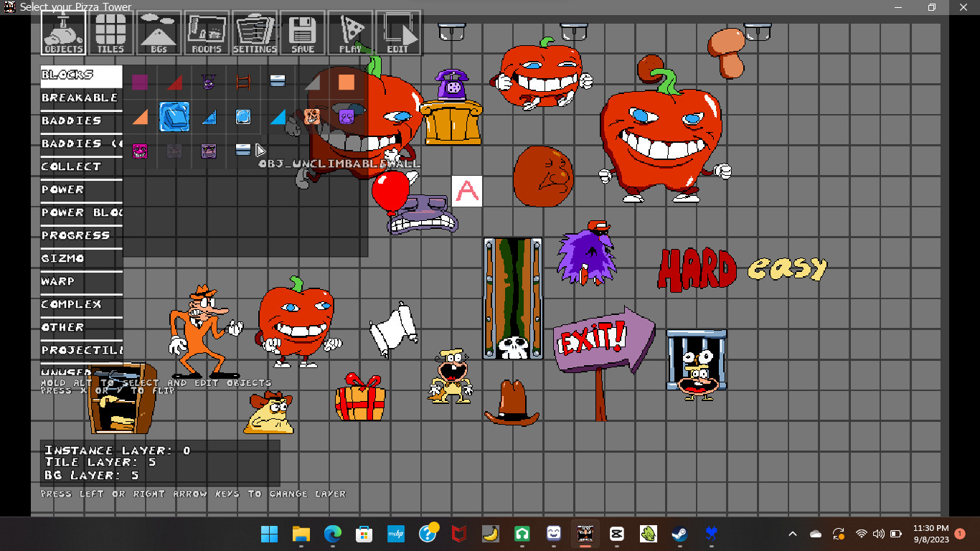Open the BGs background picker icon
The height and width of the screenshot is (551, 980).
[158, 32]
